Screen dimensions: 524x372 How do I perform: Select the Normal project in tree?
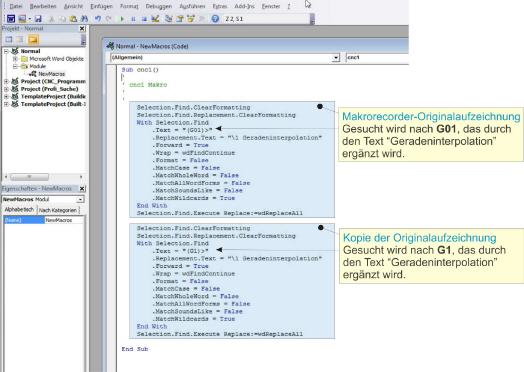(30, 51)
